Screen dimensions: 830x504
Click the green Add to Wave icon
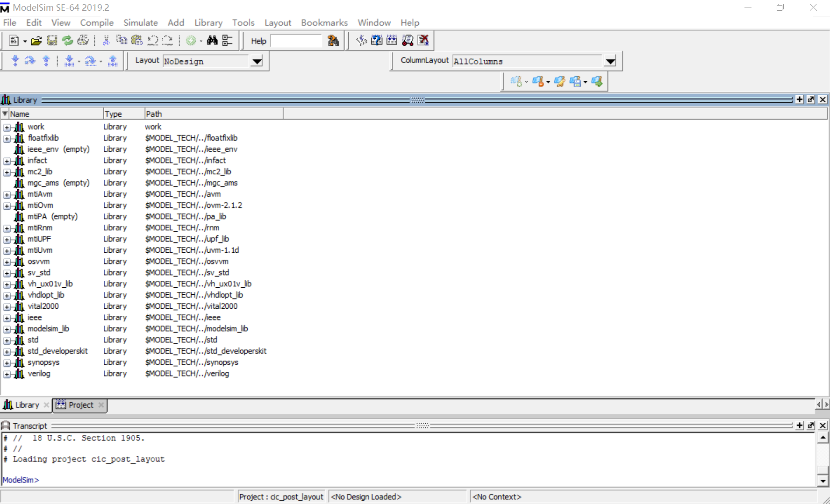pos(191,41)
